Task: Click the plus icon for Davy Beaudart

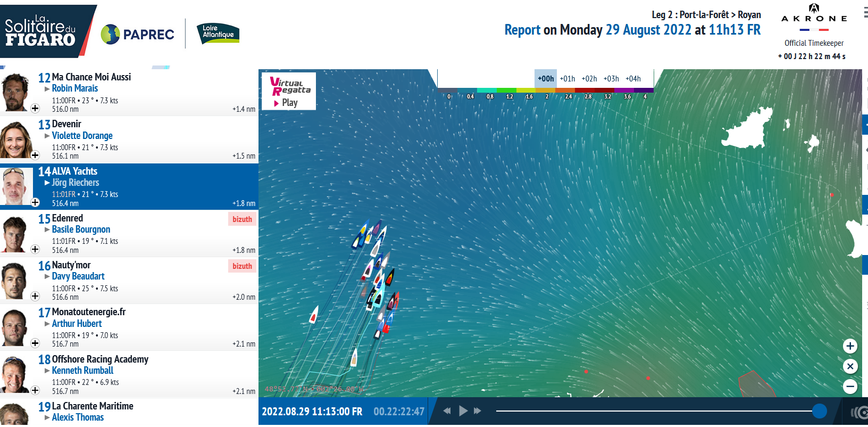Action: tap(35, 296)
